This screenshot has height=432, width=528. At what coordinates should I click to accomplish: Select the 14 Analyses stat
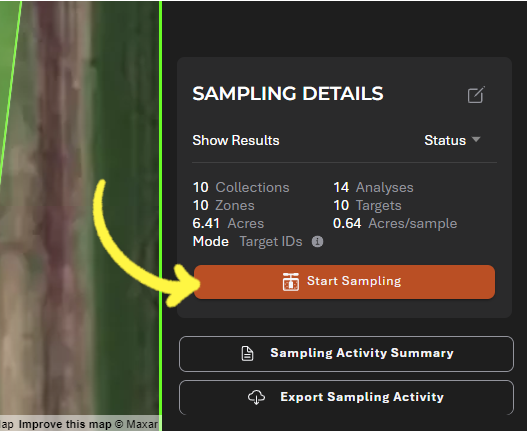point(373,187)
